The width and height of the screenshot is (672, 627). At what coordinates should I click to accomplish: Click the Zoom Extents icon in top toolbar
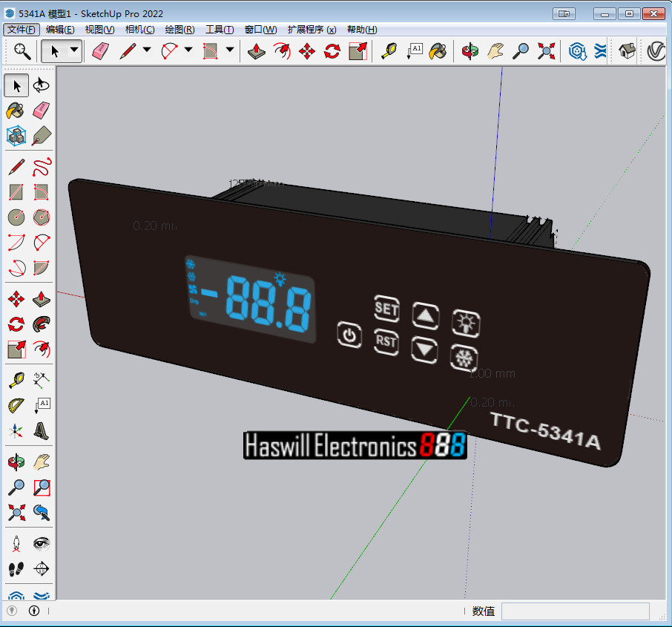tap(547, 51)
